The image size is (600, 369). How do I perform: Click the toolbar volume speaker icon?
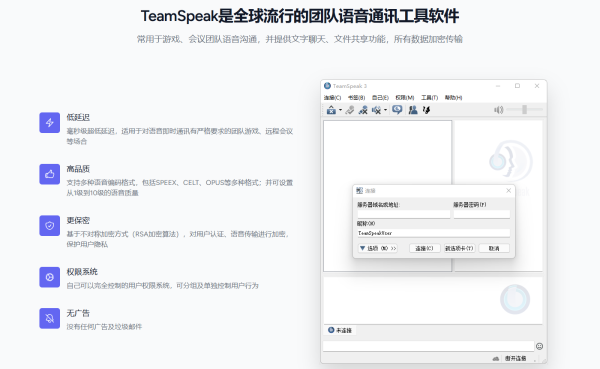[499, 110]
